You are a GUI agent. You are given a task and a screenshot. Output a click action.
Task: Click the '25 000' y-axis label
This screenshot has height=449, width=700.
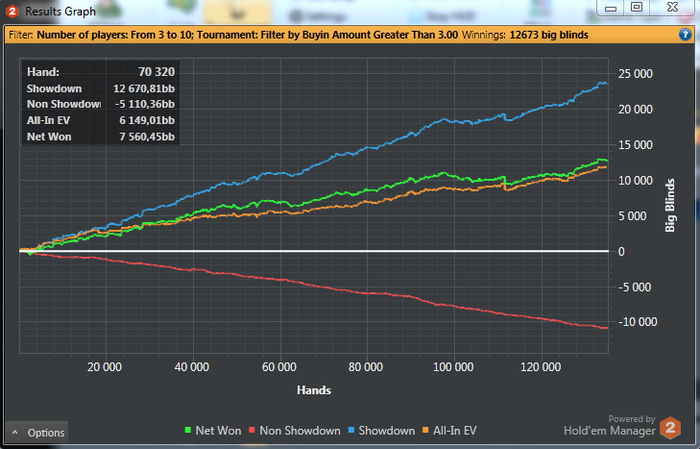coord(635,74)
